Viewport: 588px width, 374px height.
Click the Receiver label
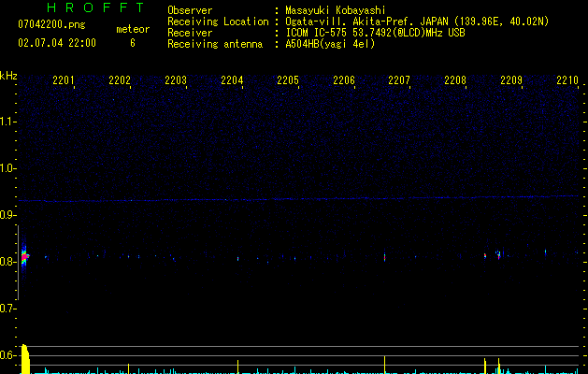pos(190,33)
